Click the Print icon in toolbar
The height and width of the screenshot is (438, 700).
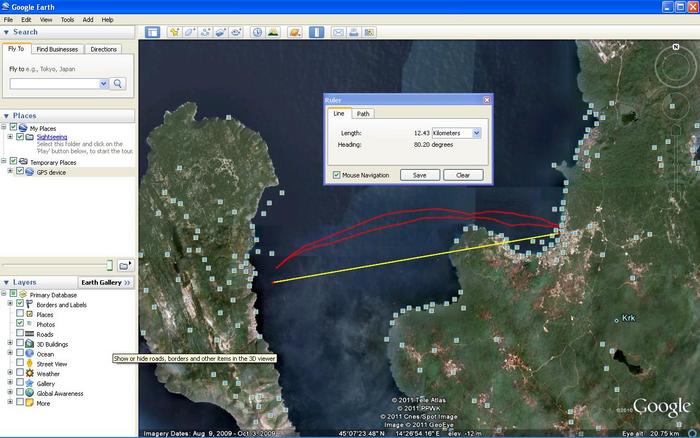click(x=353, y=32)
